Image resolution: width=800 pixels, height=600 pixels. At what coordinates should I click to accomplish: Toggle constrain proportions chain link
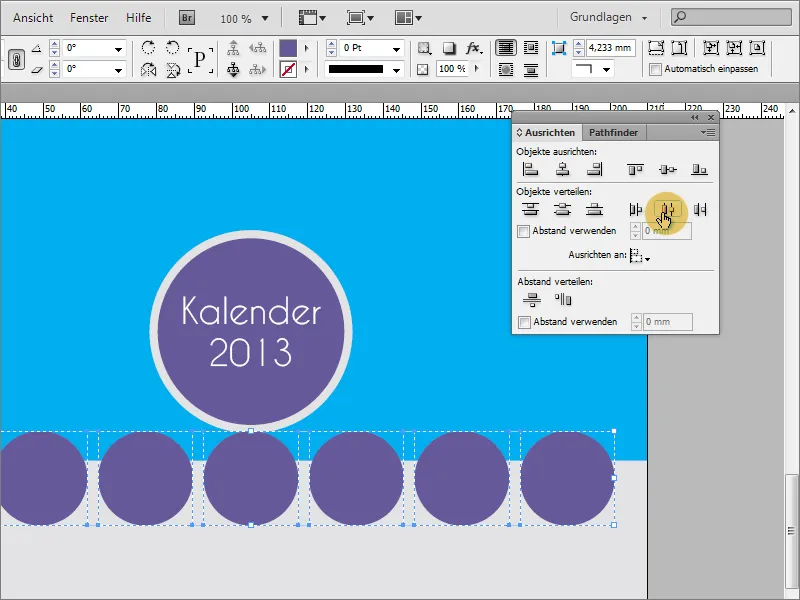click(x=16, y=60)
